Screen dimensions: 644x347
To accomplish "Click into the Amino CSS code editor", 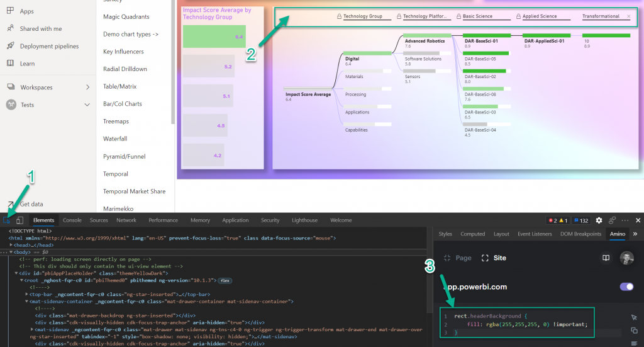I will 517,323.
